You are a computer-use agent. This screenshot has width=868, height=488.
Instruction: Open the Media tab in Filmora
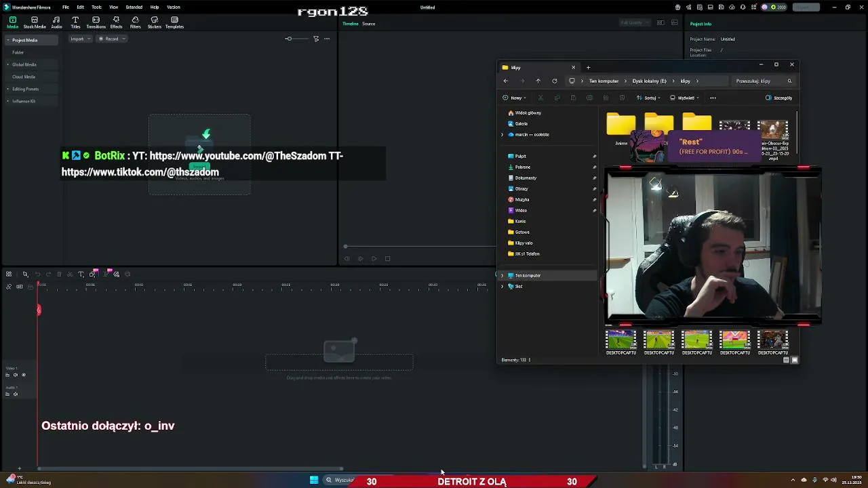pyautogui.click(x=12, y=22)
